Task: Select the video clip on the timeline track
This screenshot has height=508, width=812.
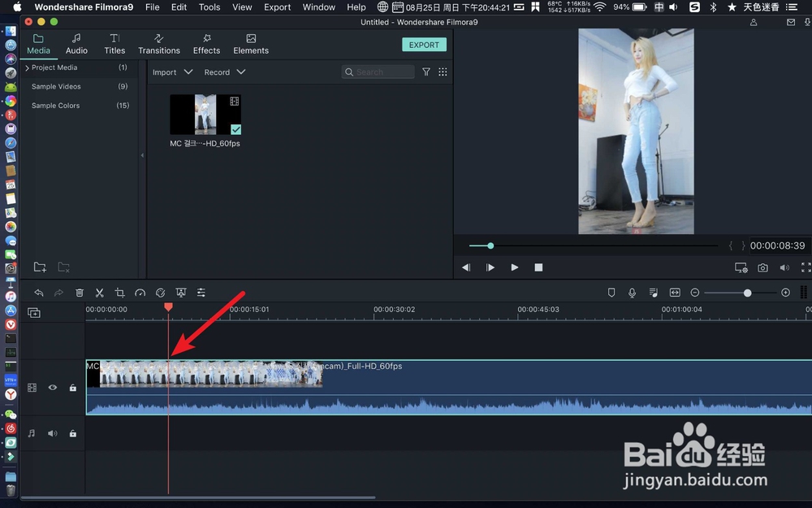Action: 448,387
